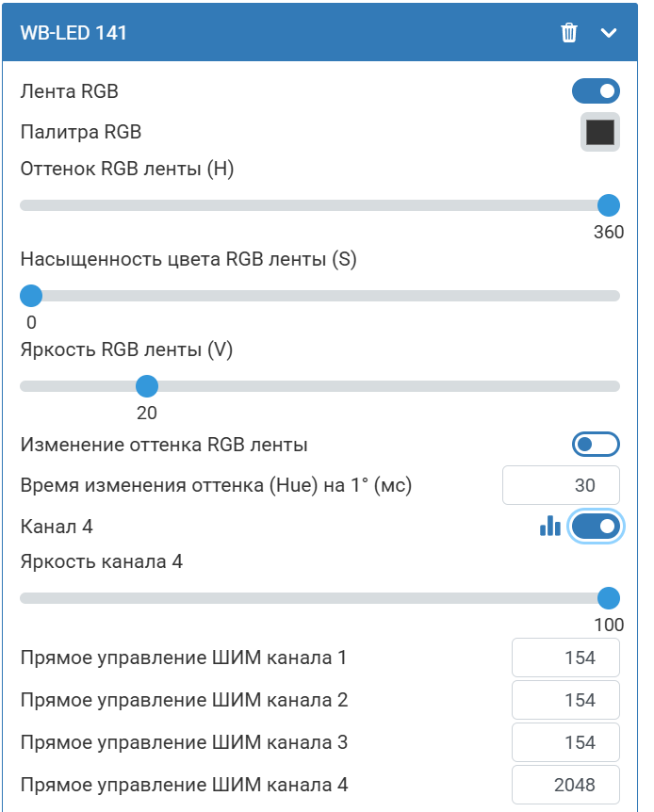Screen dimensions: 654x812
Task: Click the Яркость RGB ленты (V) slider handle
Action: point(146,385)
